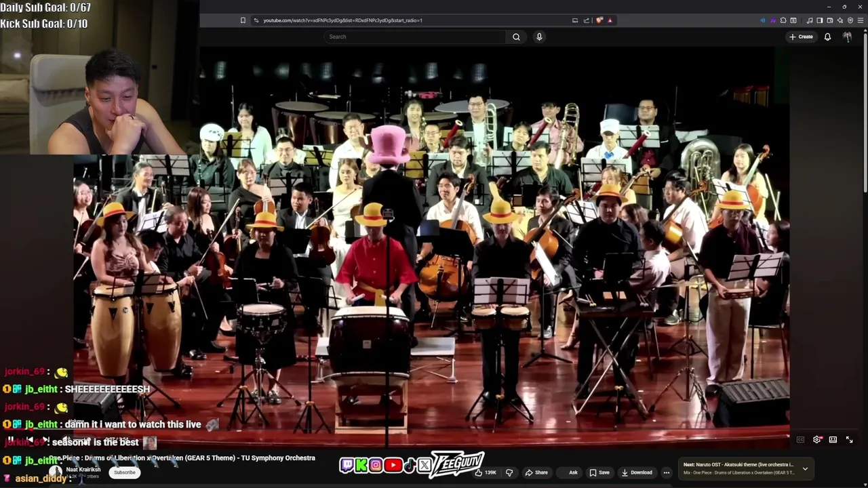The width and height of the screenshot is (868, 488).
Task: Open YouTube notifications bell
Action: [827, 37]
